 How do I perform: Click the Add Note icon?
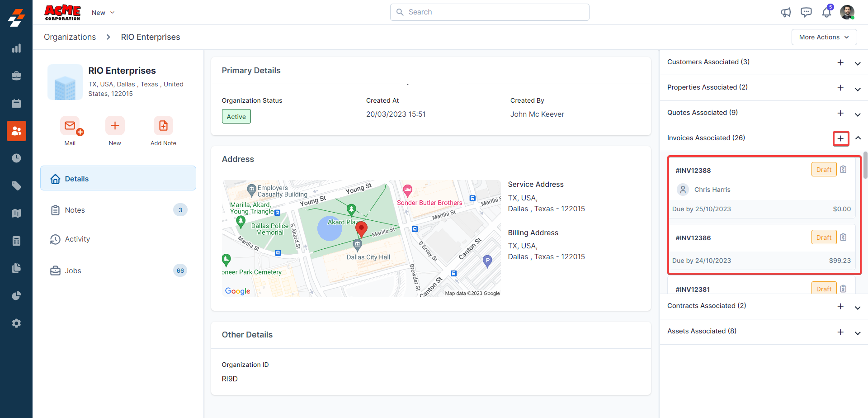[x=163, y=126]
